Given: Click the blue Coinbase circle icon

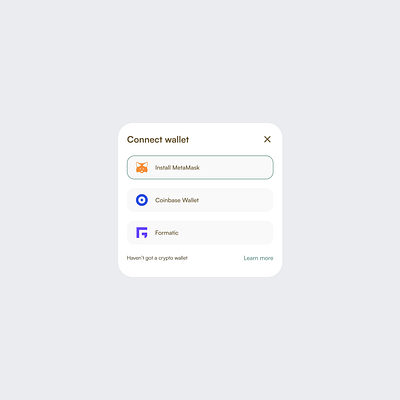Looking at the screenshot, I should (142, 200).
